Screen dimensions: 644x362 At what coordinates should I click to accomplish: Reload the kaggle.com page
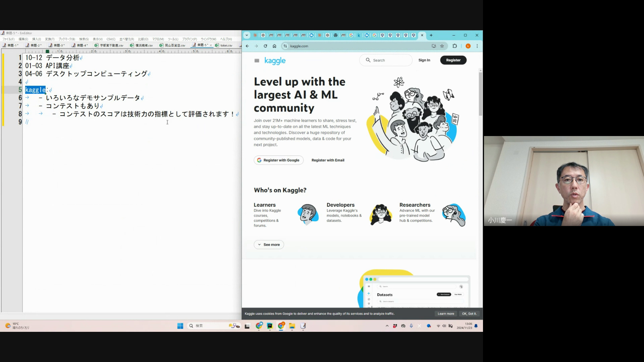point(265,46)
